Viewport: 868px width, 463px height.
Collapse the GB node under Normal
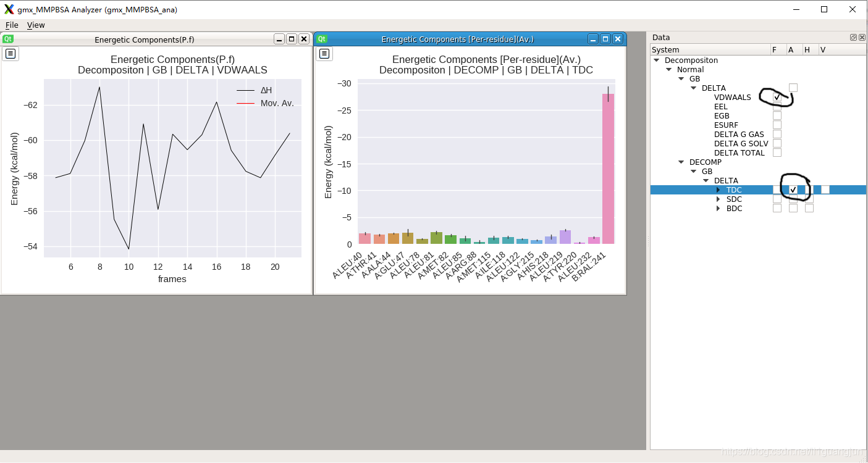point(681,79)
